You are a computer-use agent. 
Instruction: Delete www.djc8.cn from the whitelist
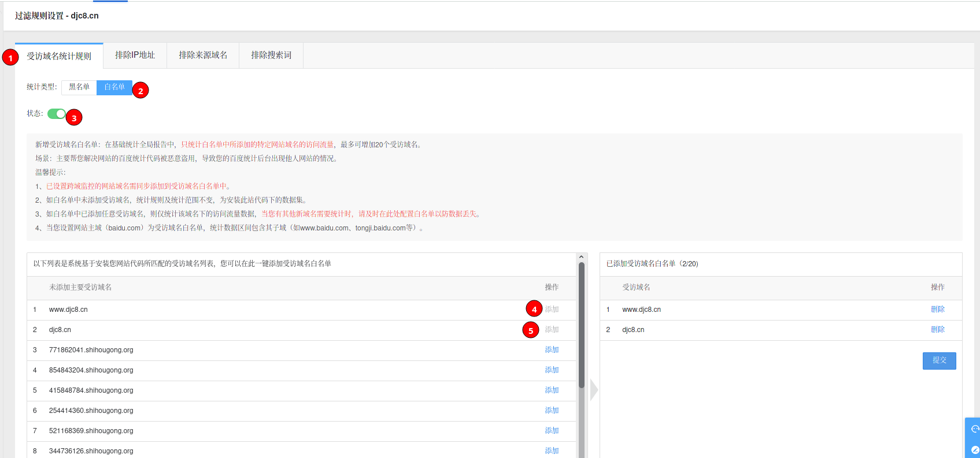coord(937,310)
